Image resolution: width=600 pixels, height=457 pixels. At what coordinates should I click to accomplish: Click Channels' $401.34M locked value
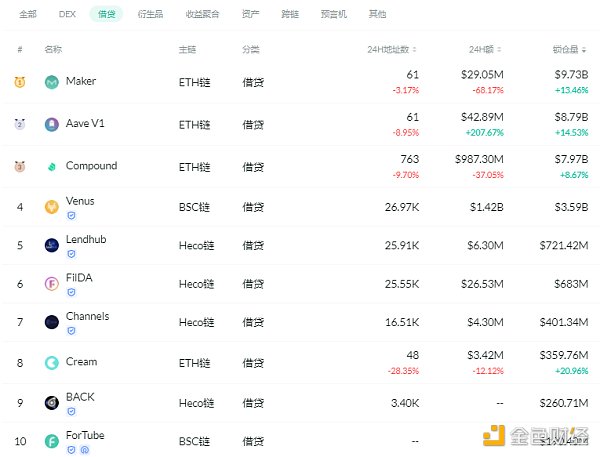[564, 322]
